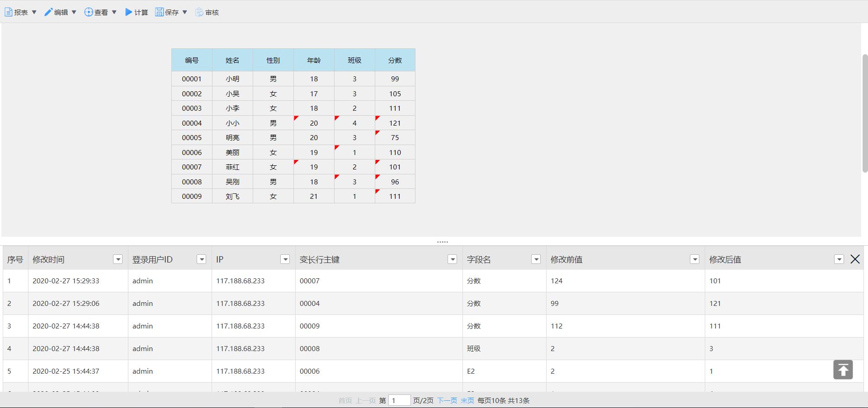Click the 报表 document icon

[9, 12]
